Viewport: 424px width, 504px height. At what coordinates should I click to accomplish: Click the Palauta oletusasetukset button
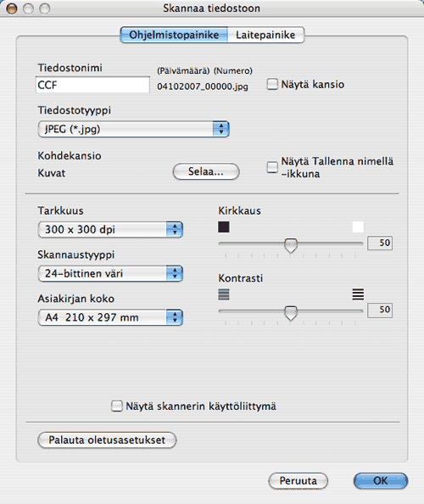(107, 440)
